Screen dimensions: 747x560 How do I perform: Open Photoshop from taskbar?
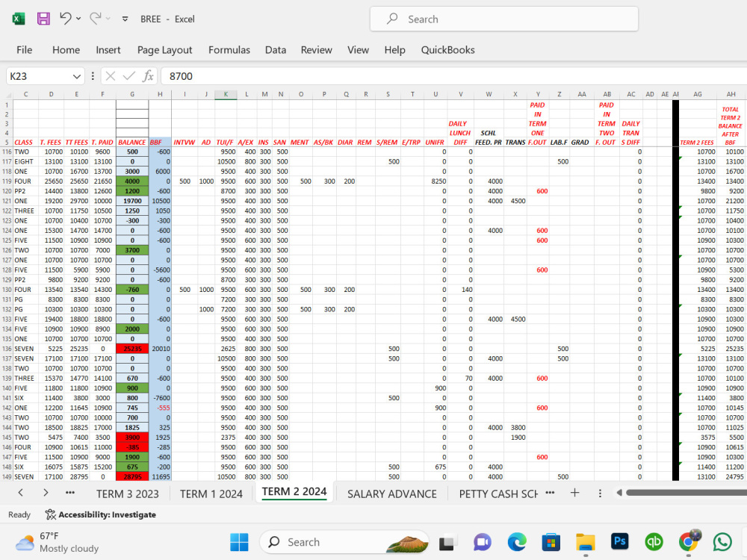(620, 542)
